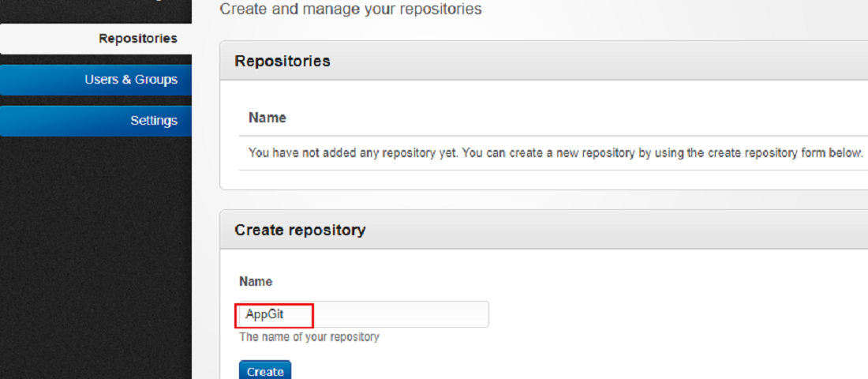
Task: Click the blank space right of the Create button
Action: pos(473,371)
